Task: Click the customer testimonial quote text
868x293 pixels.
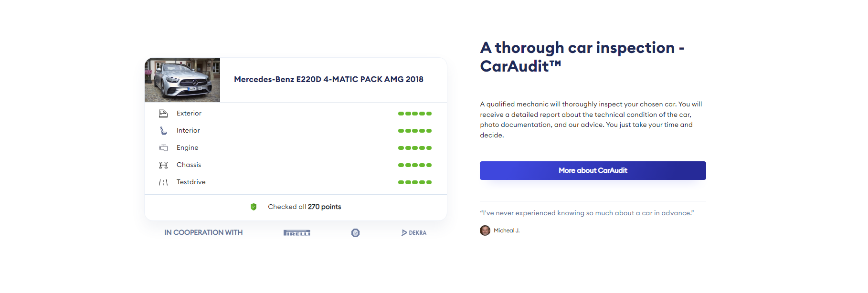Action: (x=587, y=213)
